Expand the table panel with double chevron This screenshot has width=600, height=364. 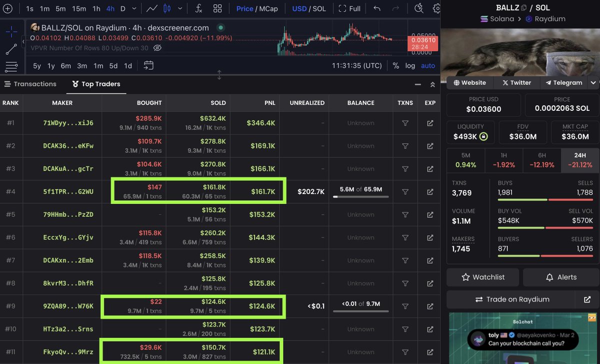(x=432, y=84)
